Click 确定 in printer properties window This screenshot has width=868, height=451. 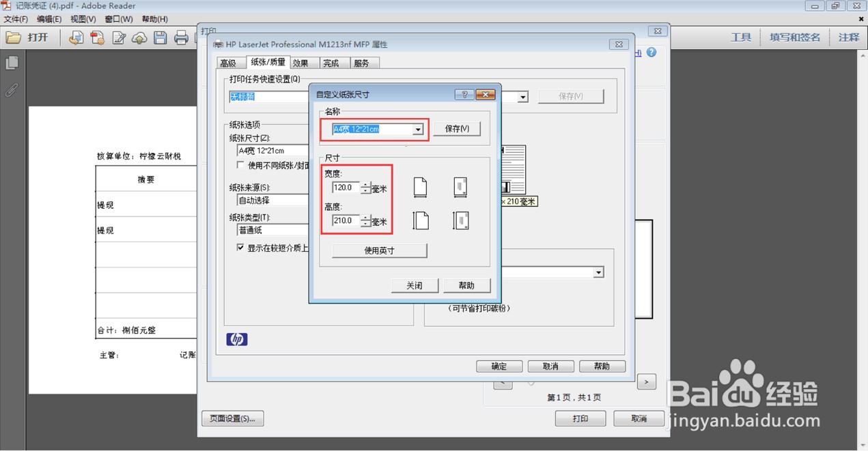pyautogui.click(x=499, y=366)
